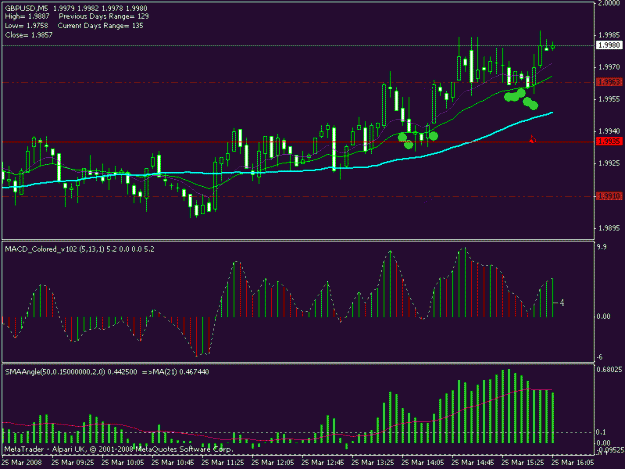Click the MACD 0.00 scale value
This screenshot has height=469, width=625.
603,316
